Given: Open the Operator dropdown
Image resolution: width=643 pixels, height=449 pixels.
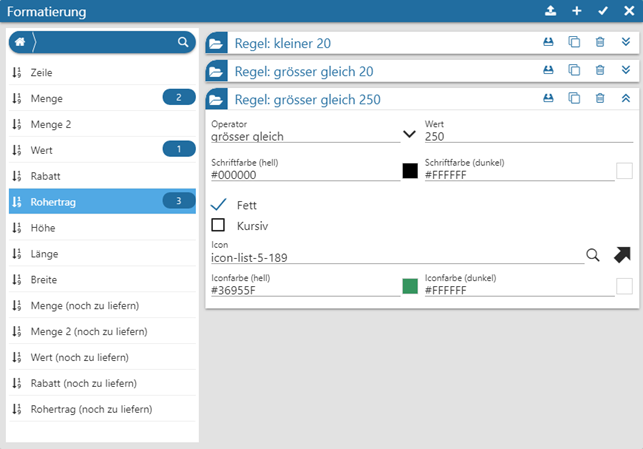Looking at the screenshot, I should 408,134.
